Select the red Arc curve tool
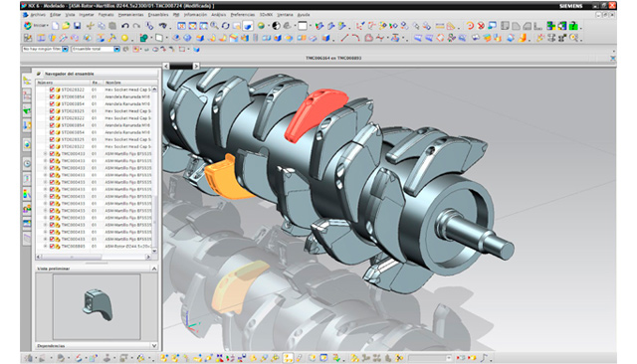 (356, 38)
